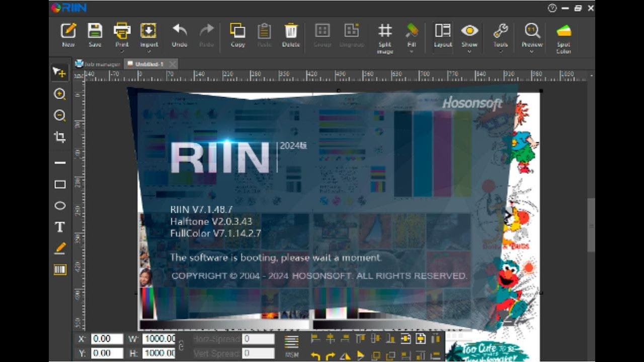Click the Y position input field

coord(107,353)
